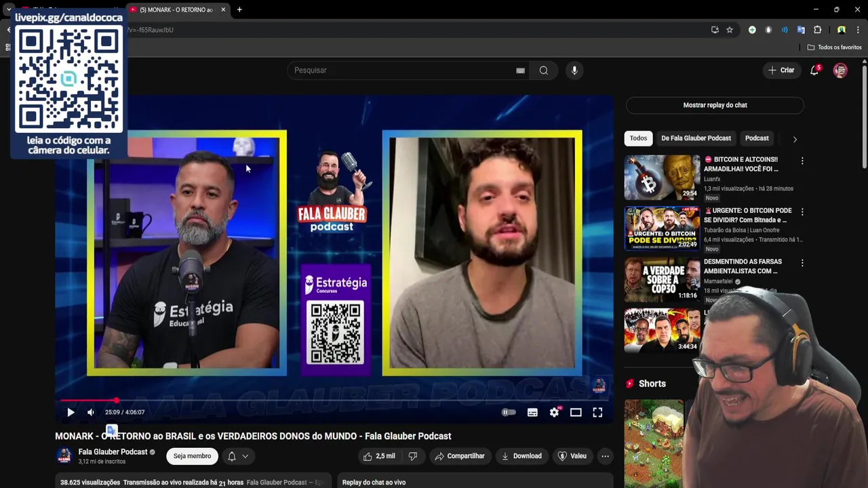Mute the video volume speaker icon
The image size is (868, 488).
pos(91,412)
